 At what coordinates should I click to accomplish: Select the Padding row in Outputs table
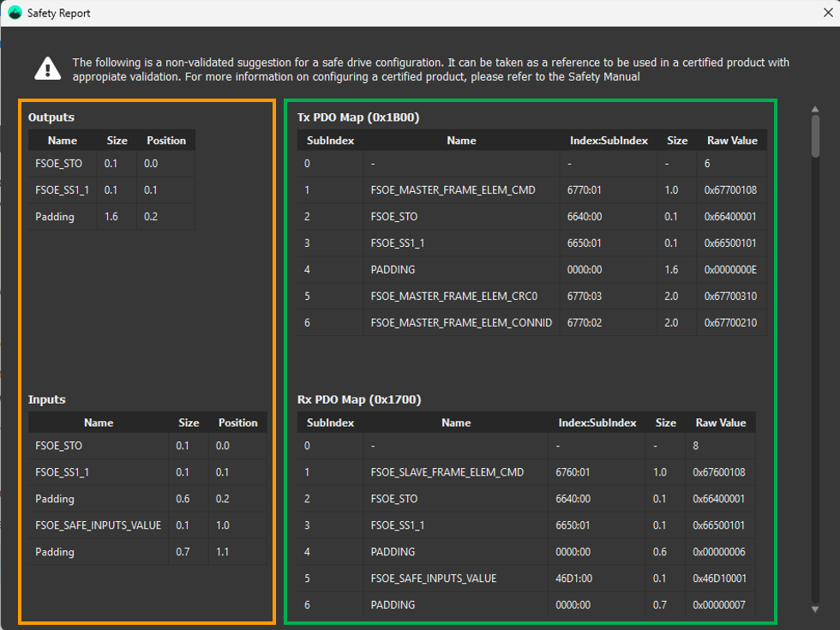point(55,217)
